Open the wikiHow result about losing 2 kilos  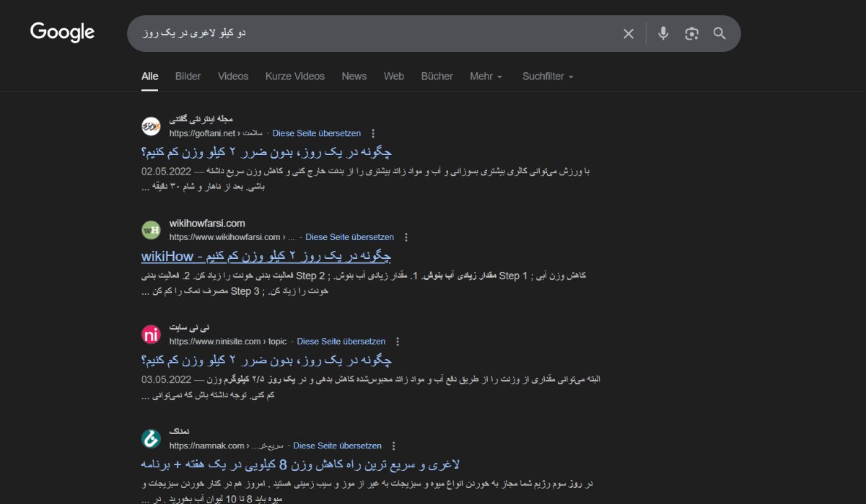[266, 255]
